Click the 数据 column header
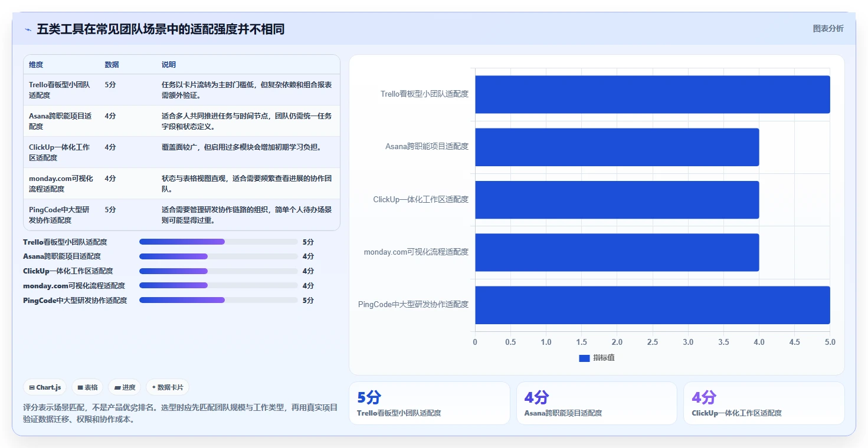868x448 pixels. (x=112, y=65)
